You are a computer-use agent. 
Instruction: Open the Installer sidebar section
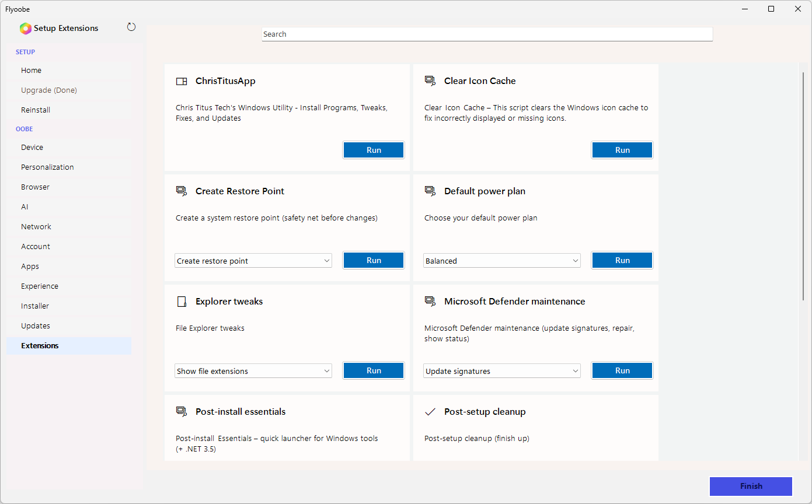(x=35, y=306)
